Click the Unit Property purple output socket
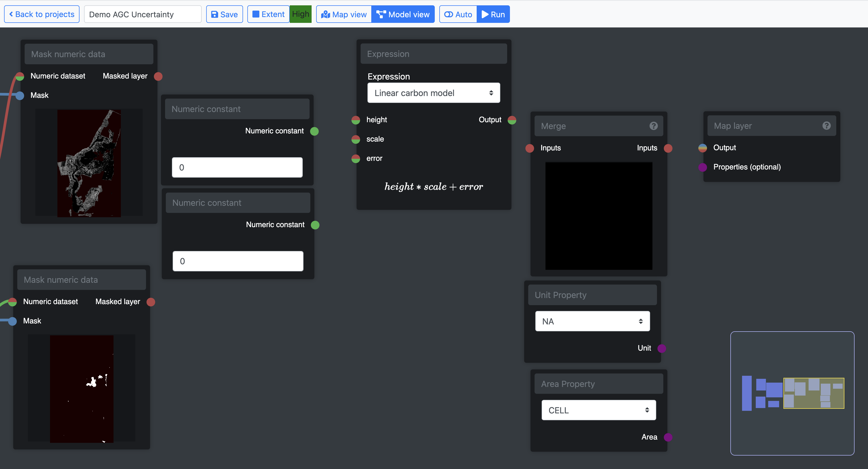The width and height of the screenshot is (868, 469). 662,348
